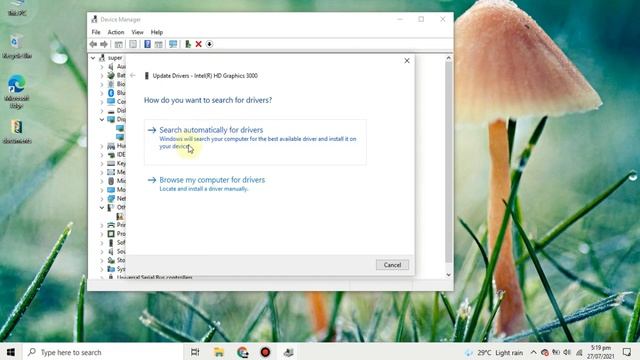Open the notification center icon
The height and width of the screenshot is (360, 640).
point(627,352)
